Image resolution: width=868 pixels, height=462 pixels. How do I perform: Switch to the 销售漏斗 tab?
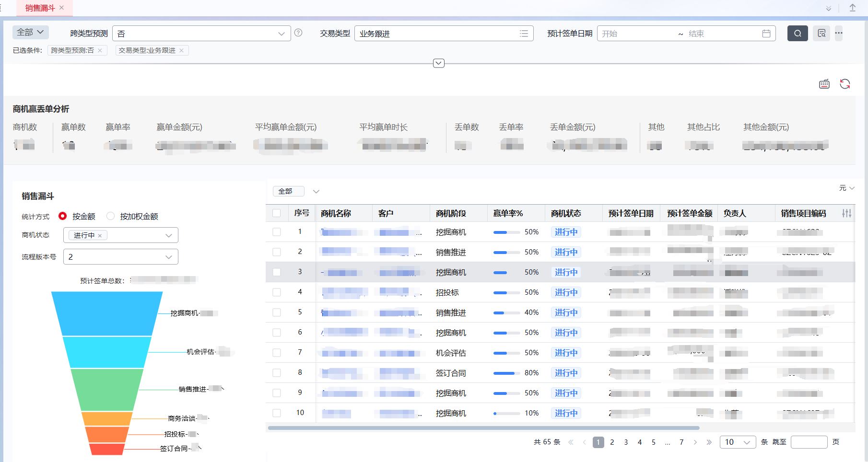(40, 8)
